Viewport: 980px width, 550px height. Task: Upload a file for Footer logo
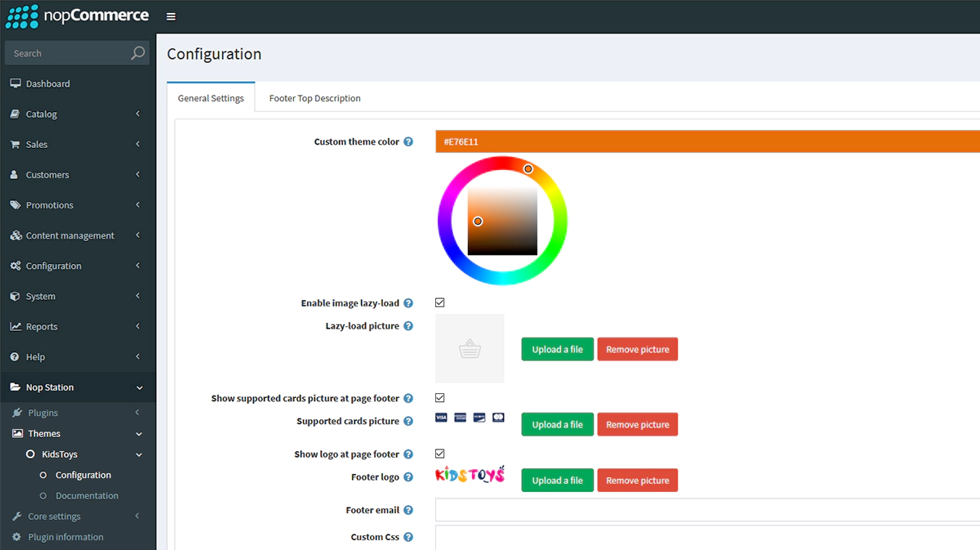pos(558,480)
